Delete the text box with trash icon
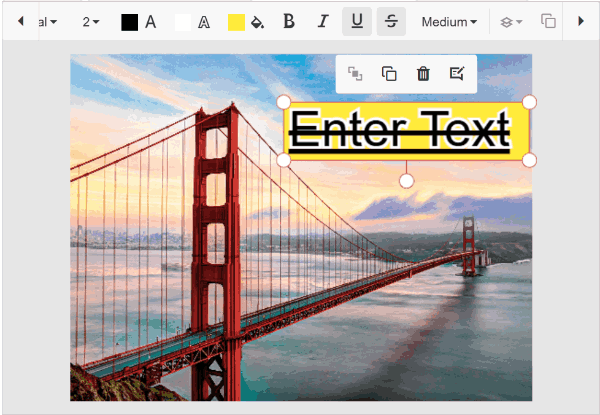This screenshot has width=600, height=415. click(423, 73)
